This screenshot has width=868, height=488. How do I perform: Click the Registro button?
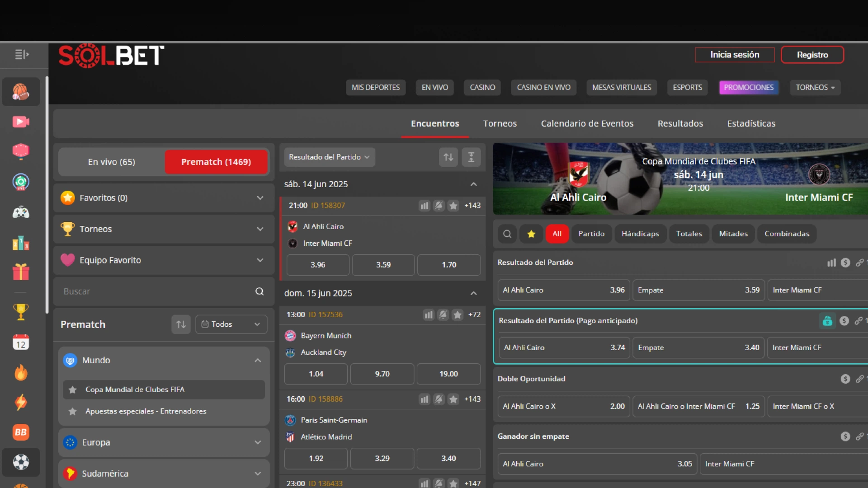[812, 55]
